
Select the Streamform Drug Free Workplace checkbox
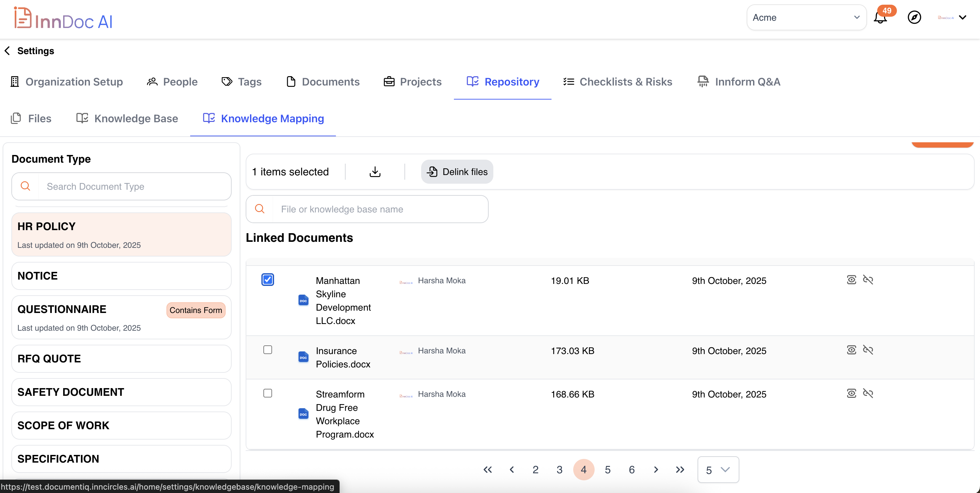point(267,393)
